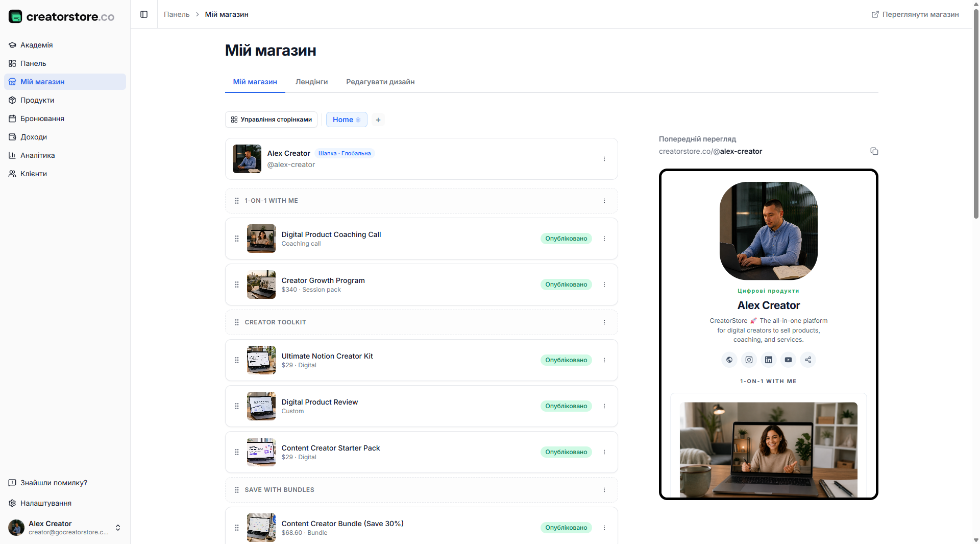Screen dimensions: 980x544
Task: Select the Home page tab
Action: (x=347, y=120)
